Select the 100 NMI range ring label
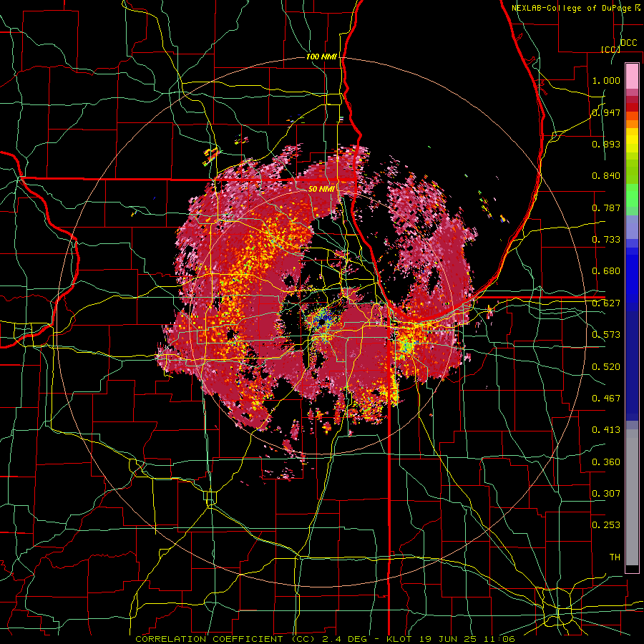 coord(321,57)
